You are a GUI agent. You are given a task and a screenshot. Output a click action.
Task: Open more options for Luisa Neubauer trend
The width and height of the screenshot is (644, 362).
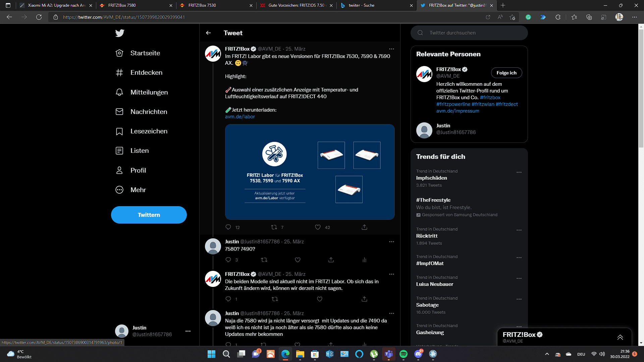[x=519, y=279]
